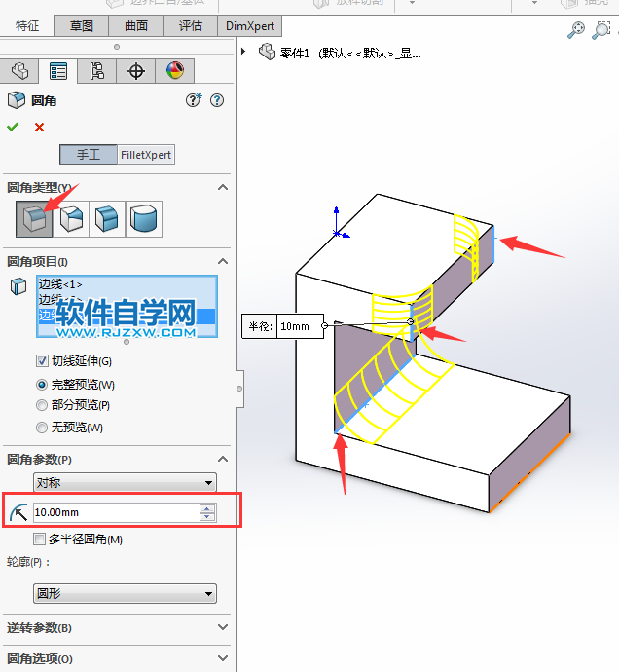Increase the radius with the up spinner
This screenshot has height=672, width=619.
[x=207, y=508]
